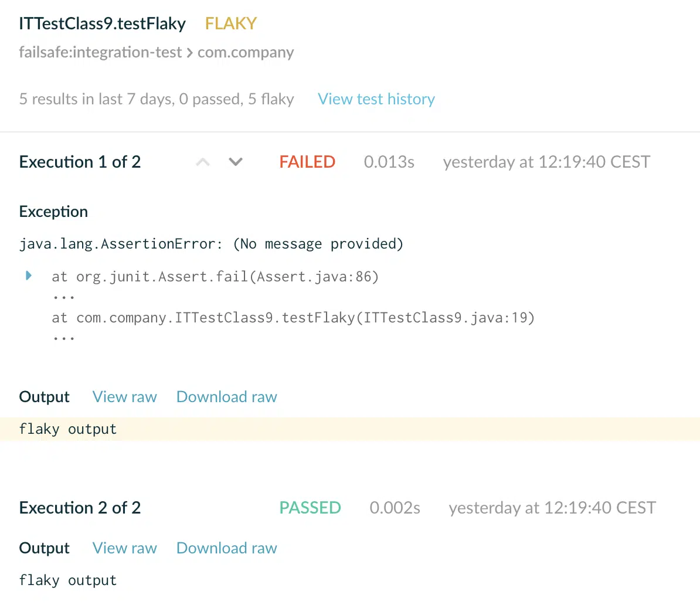Open com.company package breadcrumb
Image resolution: width=700 pixels, height=605 pixels.
(246, 52)
